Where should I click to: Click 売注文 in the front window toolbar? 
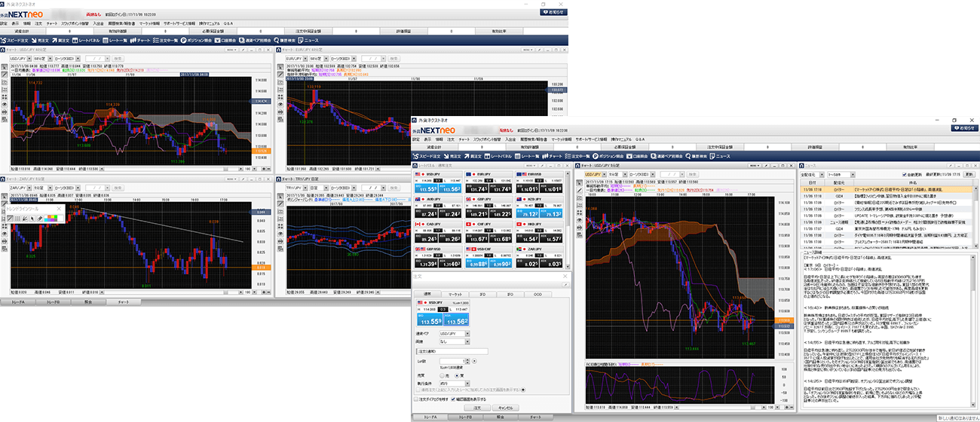click(x=452, y=156)
